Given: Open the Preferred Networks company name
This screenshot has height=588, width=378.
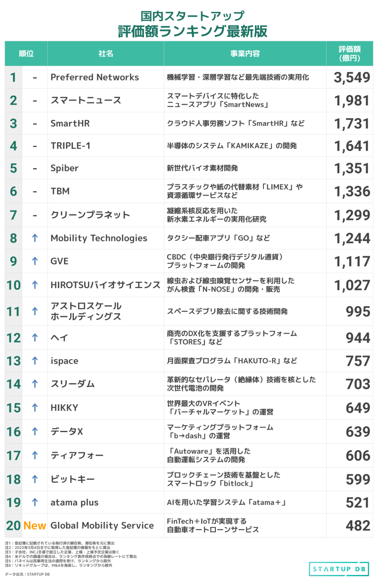Looking at the screenshot, I should click(94, 77).
